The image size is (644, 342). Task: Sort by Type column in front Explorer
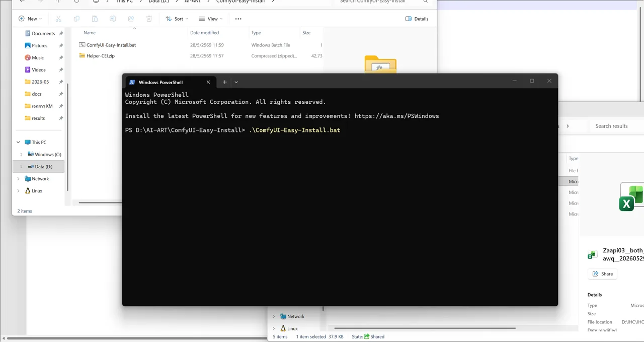[x=256, y=33]
